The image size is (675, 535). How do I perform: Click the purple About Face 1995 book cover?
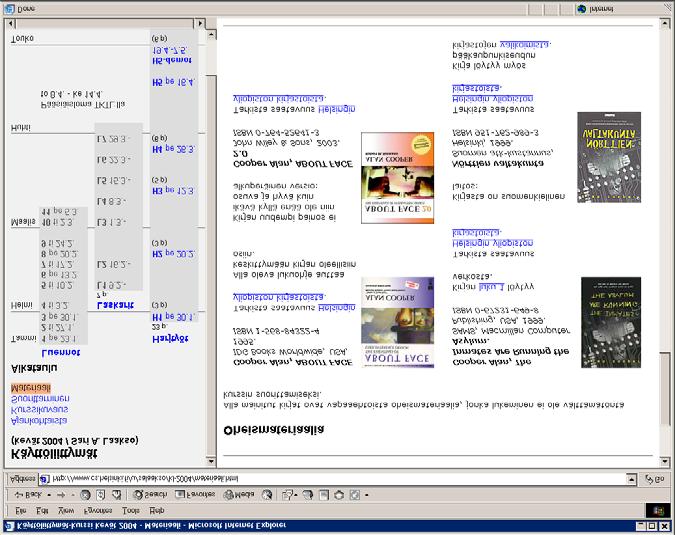[x=397, y=322]
